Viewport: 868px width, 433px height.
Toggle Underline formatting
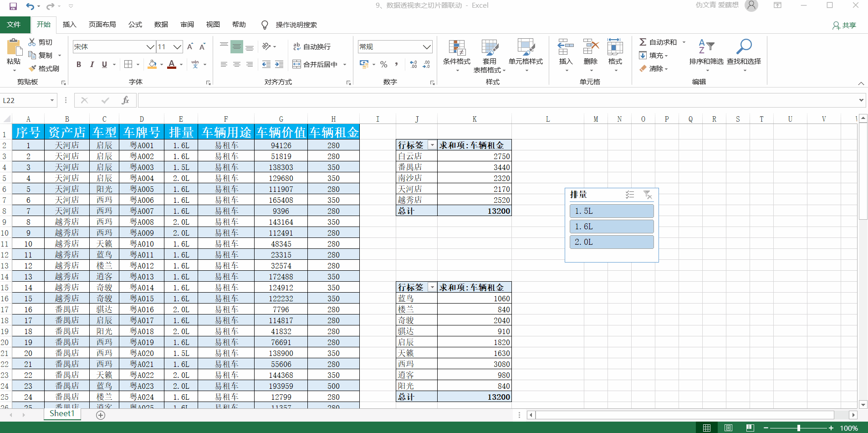click(104, 64)
